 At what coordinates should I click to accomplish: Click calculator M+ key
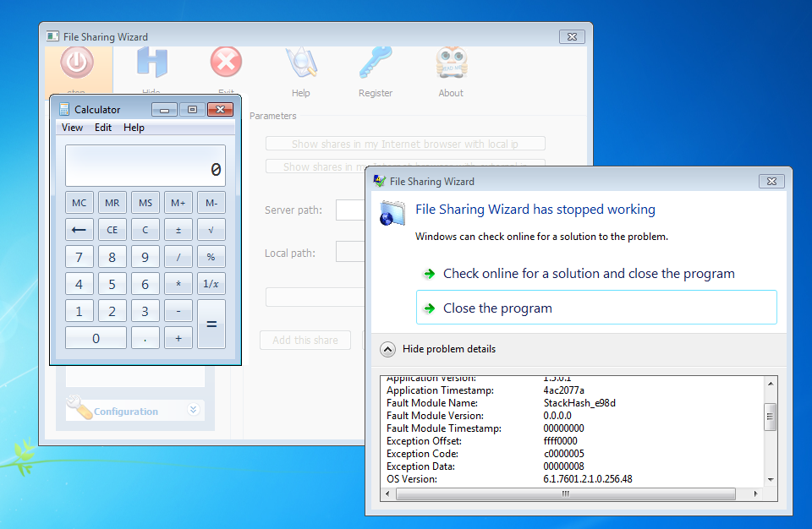click(x=178, y=202)
